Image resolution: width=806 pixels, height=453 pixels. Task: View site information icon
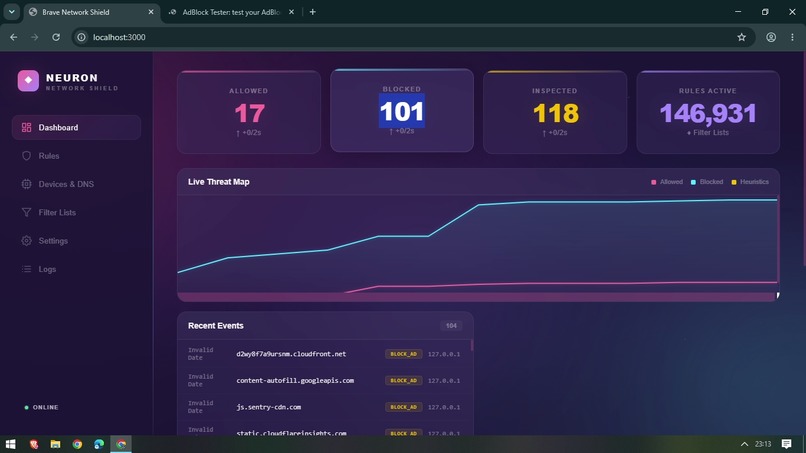[81, 37]
